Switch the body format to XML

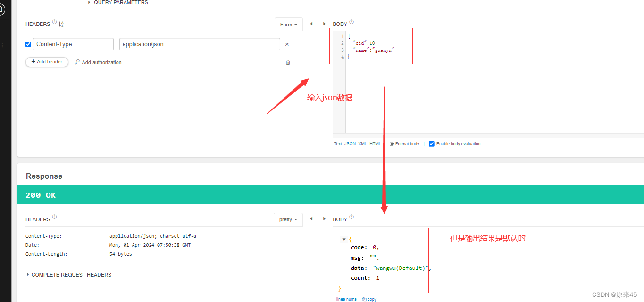(x=362, y=144)
